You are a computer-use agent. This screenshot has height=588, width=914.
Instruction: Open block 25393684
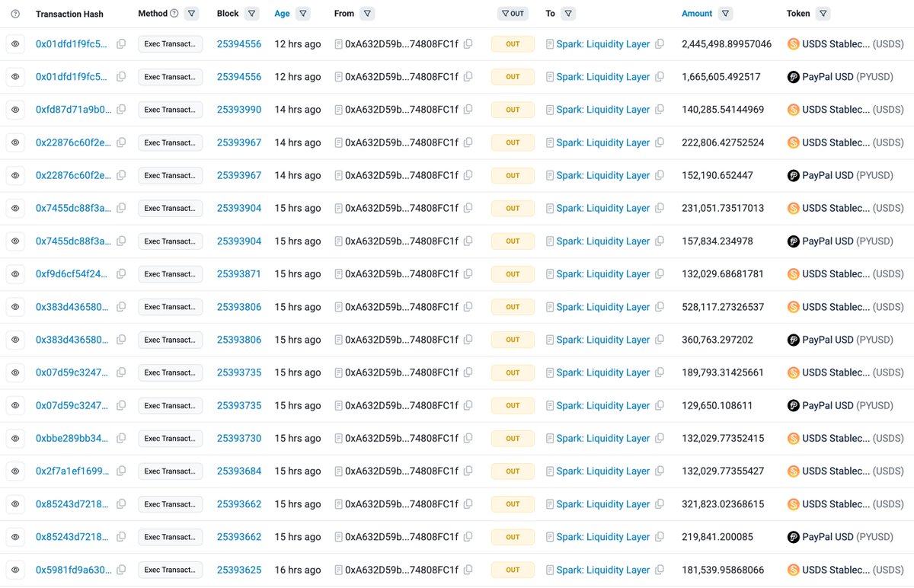[239, 471]
